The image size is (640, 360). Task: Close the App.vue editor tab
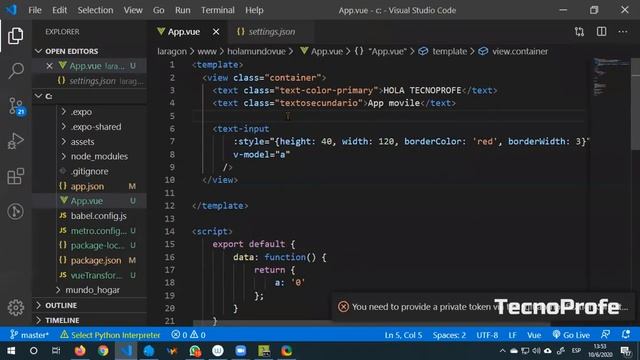coord(216,32)
